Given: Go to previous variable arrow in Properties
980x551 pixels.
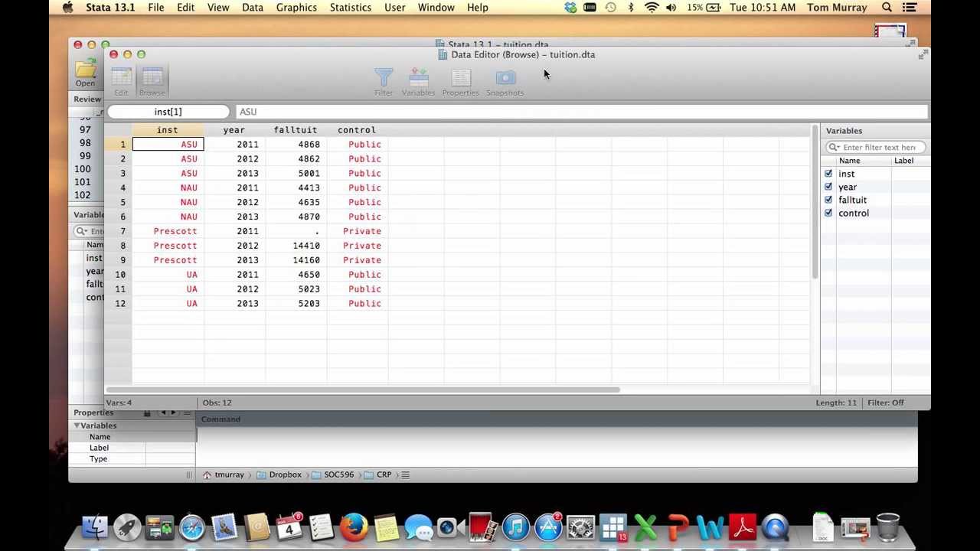Looking at the screenshot, I should click(x=162, y=412).
